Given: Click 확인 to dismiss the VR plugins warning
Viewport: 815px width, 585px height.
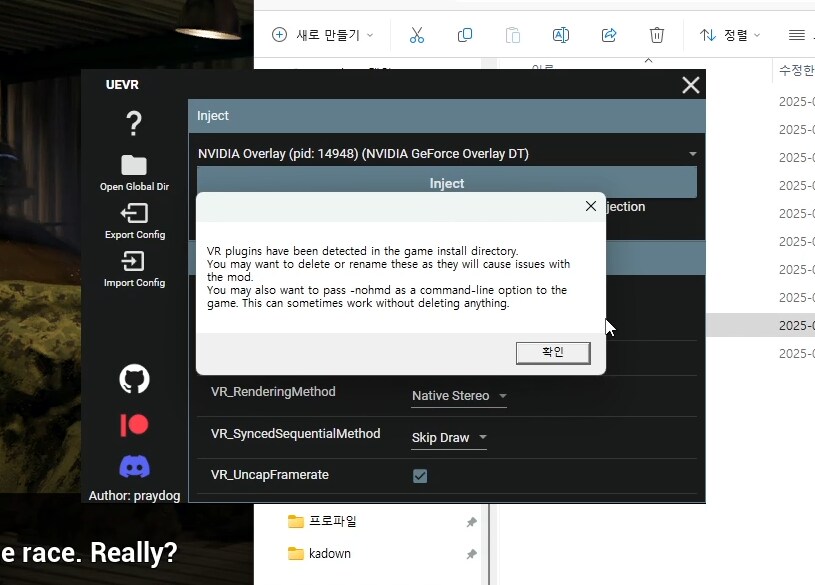Looking at the screenshot, I should pyautogui.click(x=552, y=352).
